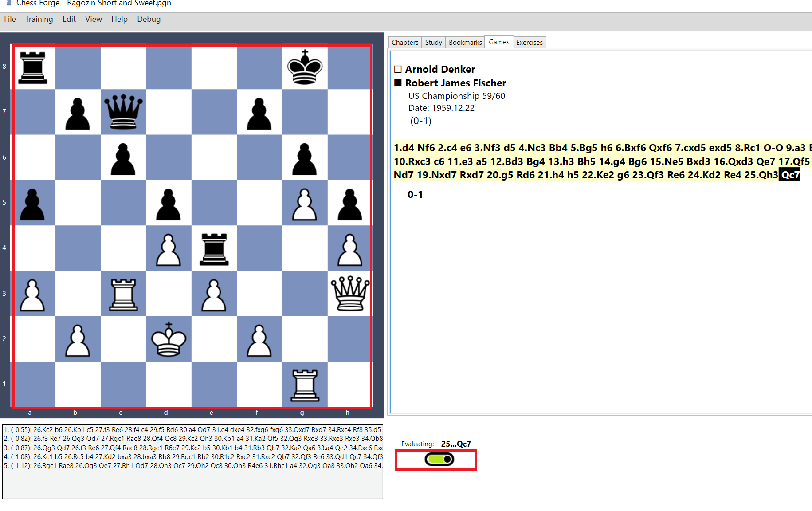Click the black queen on h3
Viewport: 812px width, 511px height.
point(349,294)
